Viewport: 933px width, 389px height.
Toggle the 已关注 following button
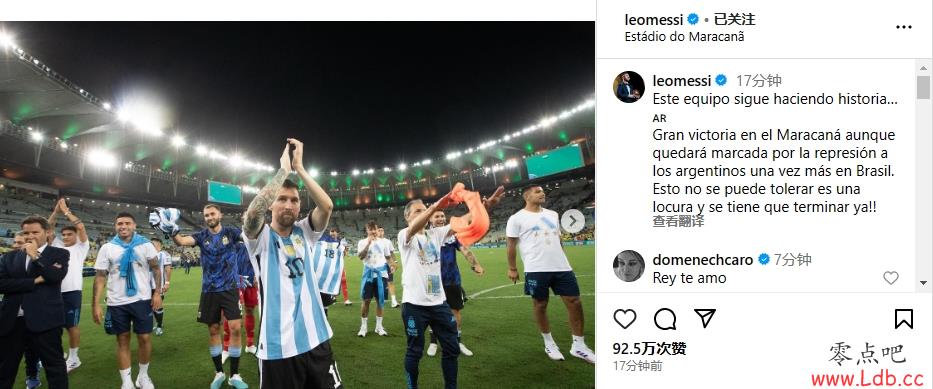tap(734, 20)
